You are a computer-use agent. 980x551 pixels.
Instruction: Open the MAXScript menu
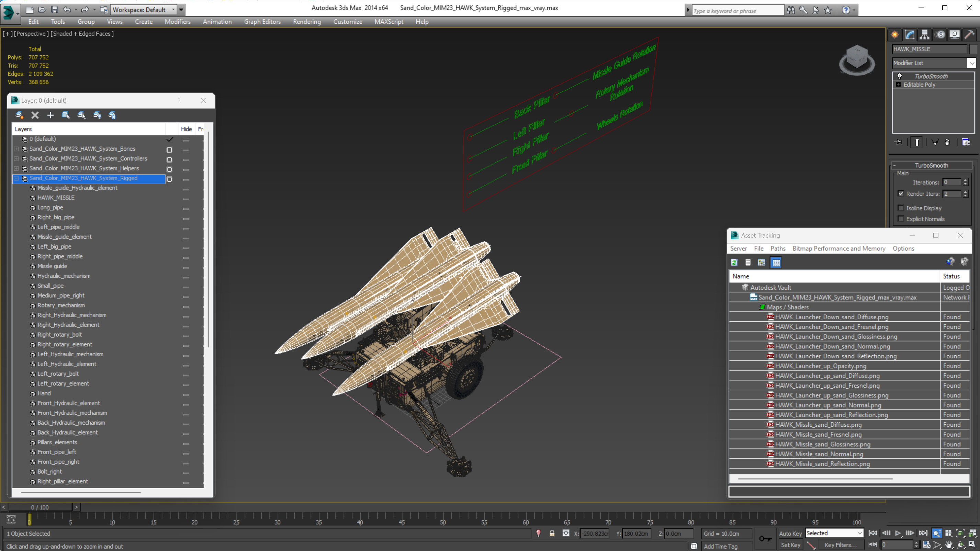click(x=389, y=22)
